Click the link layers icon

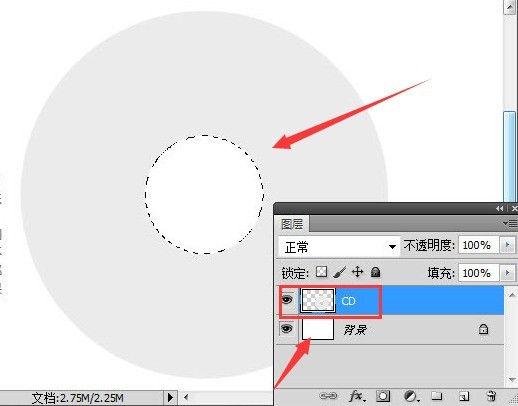pos(328,396)
